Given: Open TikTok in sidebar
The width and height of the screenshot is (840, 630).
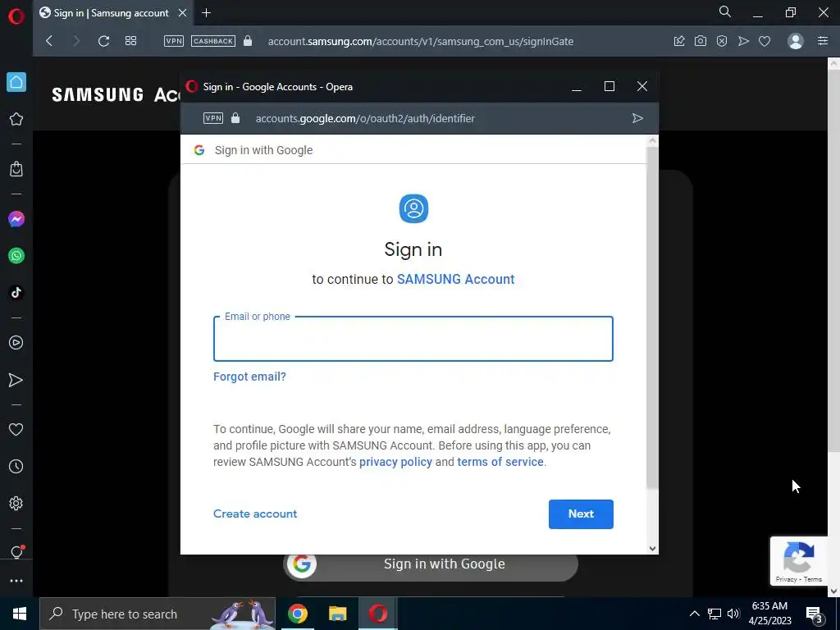Looking at the screenshot, I should [x=16, y=293].
